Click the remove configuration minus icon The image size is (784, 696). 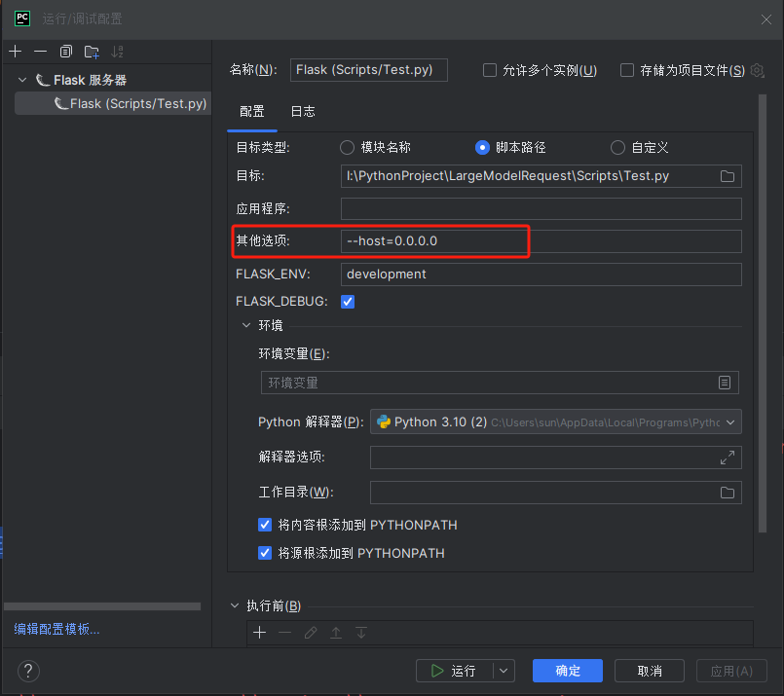click(x=40, y=52)
